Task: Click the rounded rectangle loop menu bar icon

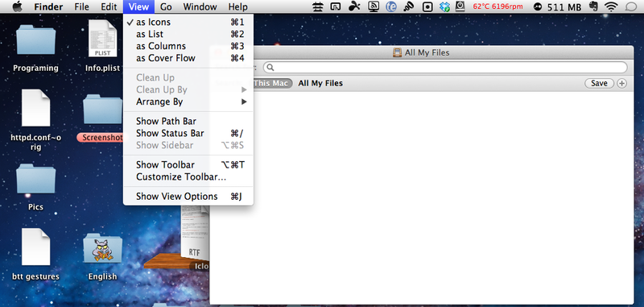Action: 336,6
